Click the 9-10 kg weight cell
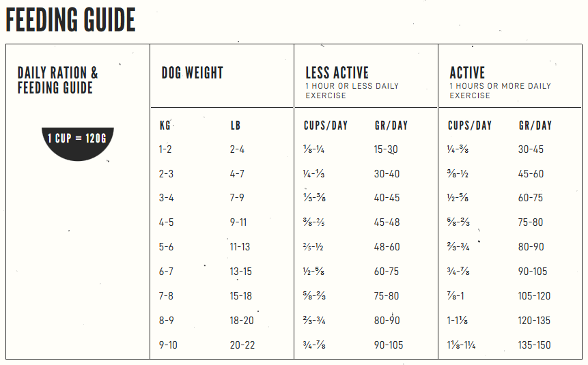 pos(168,345)
